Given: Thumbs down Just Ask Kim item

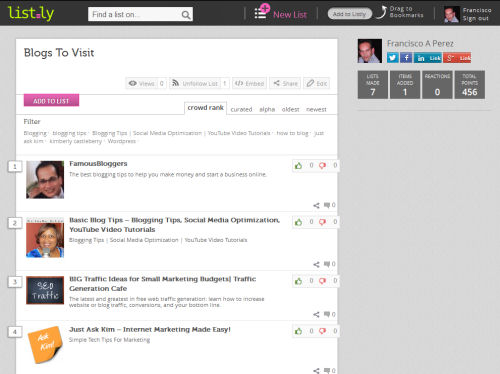Looking at the screenshot, I should tap(322, 331).
